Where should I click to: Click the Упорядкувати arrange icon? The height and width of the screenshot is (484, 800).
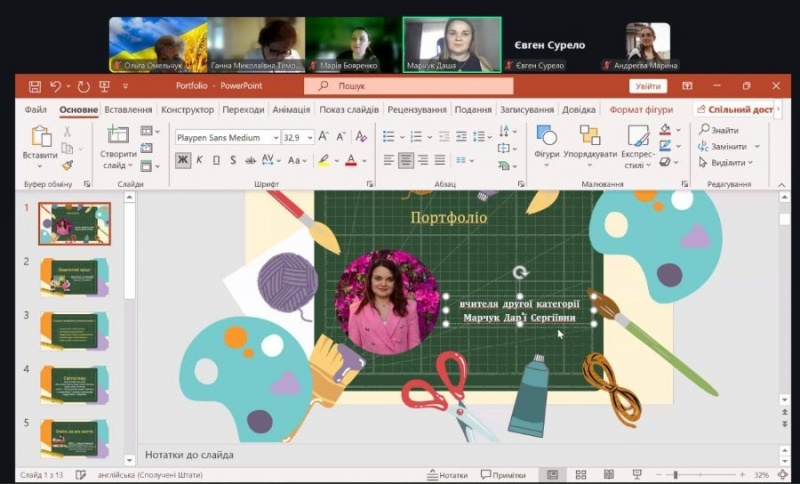[590, 138]
